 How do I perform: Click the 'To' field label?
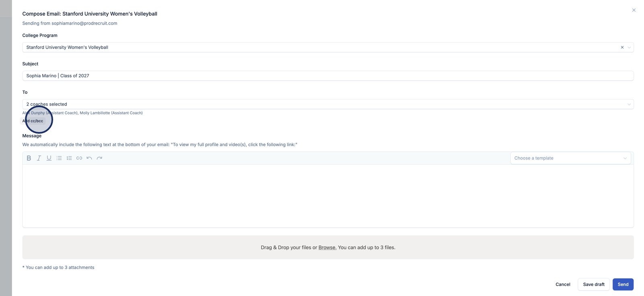(x=25, y=92)
